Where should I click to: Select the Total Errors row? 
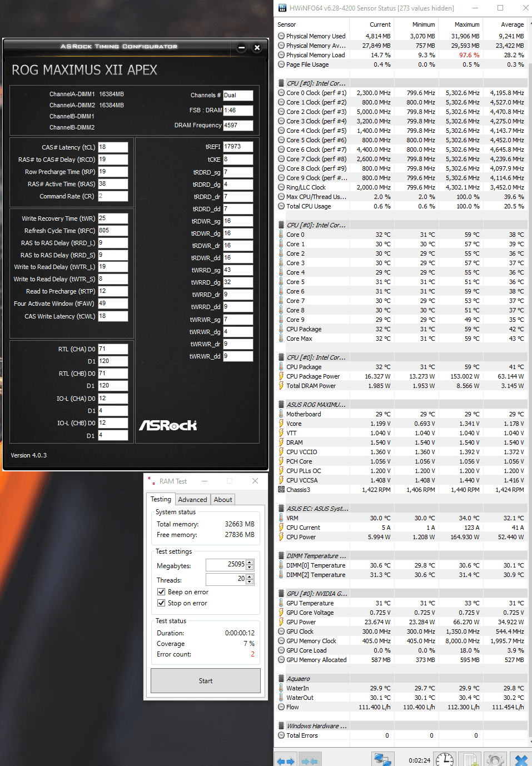tap(401, 735)
